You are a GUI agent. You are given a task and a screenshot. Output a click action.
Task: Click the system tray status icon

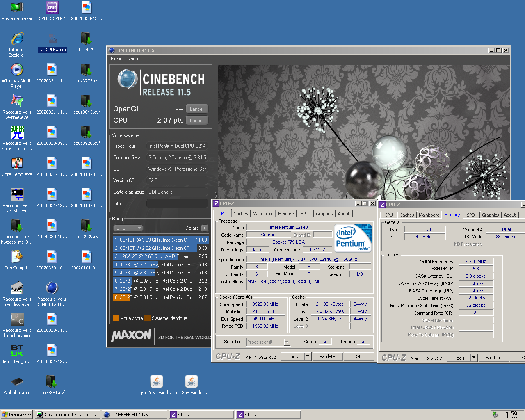tap(495, 415)
